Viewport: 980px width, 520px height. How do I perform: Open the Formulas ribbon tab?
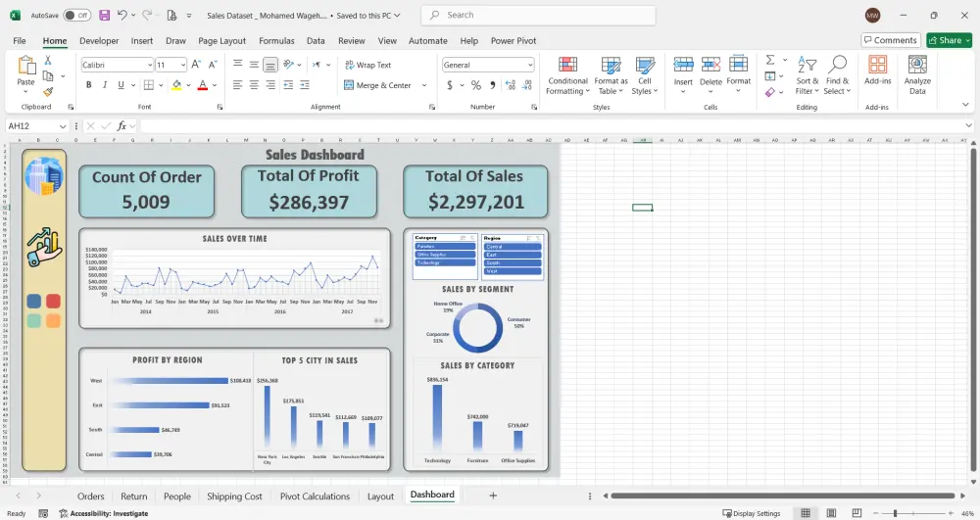276,40
